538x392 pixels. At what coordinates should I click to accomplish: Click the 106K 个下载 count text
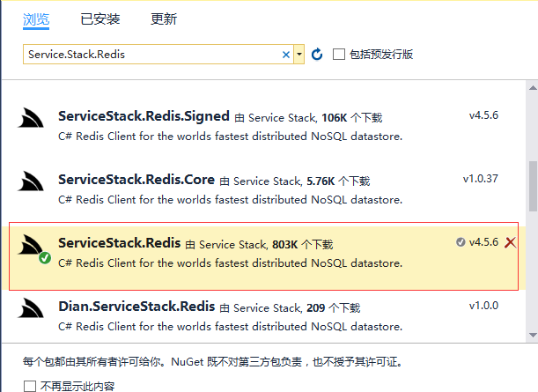[x=351, y=118]
